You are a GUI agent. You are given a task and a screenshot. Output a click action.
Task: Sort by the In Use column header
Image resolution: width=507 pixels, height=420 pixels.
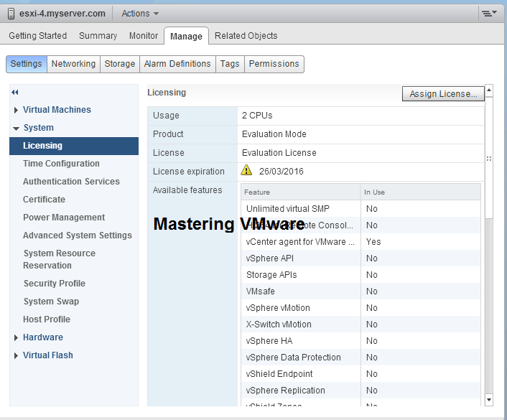tap(420, 192)
